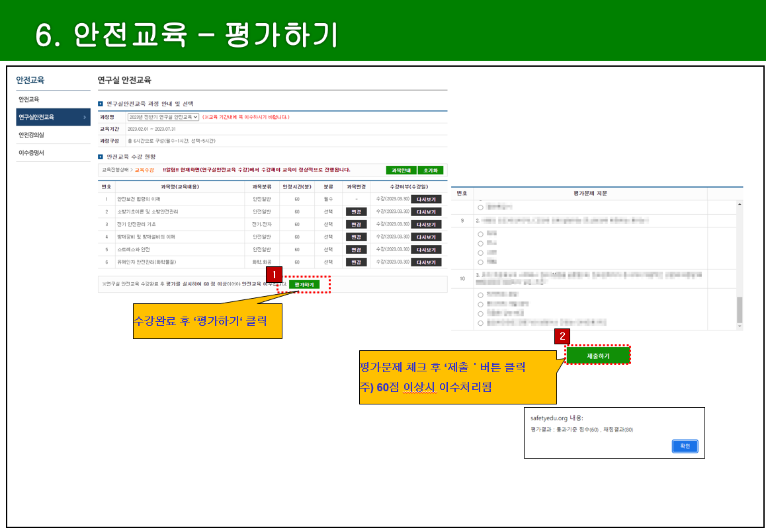Click 다시보기 for 유해인자 안전관리(화학물질)

(426, 262)
